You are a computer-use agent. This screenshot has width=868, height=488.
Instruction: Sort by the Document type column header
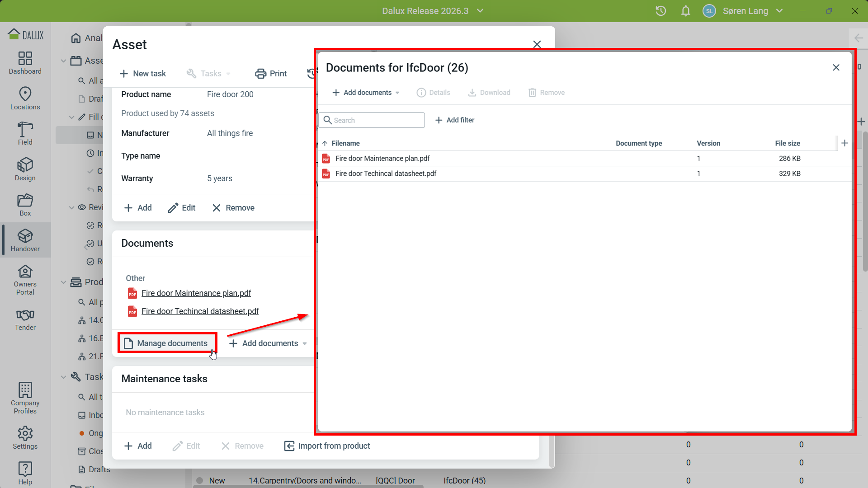(x=639, y=143)
